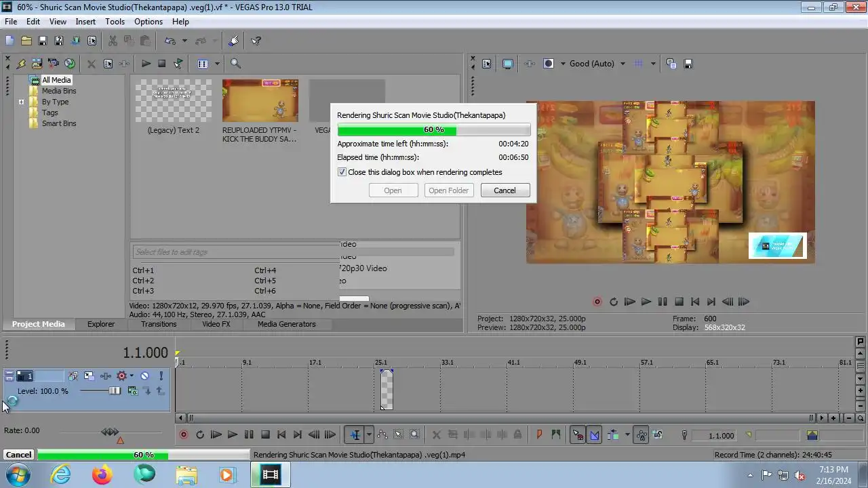The width and height of the screenshot is (868, 488).
Task: Toggle Solo on video track 1
Action: click(x=161, y=376)
